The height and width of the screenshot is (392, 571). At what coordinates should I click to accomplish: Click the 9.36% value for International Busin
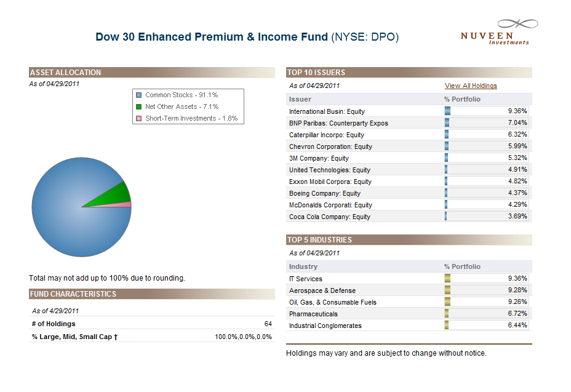coord(517,111)
